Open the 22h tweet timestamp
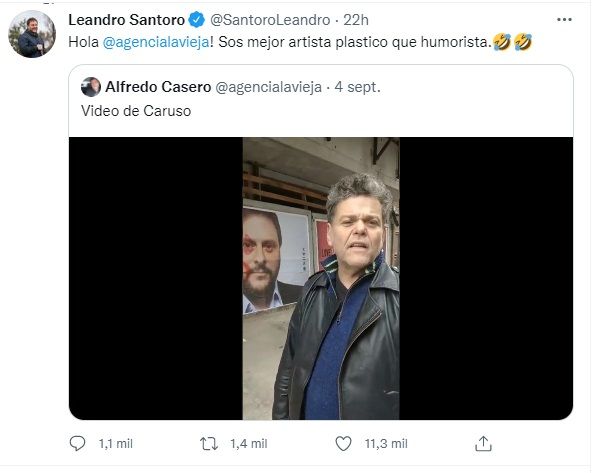601x473 pixels. [354, 21]
